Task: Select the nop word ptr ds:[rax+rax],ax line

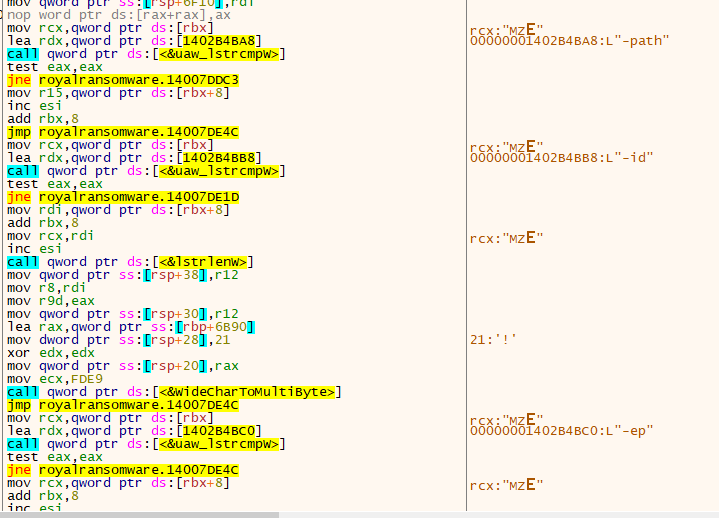Action: (119, 15)
